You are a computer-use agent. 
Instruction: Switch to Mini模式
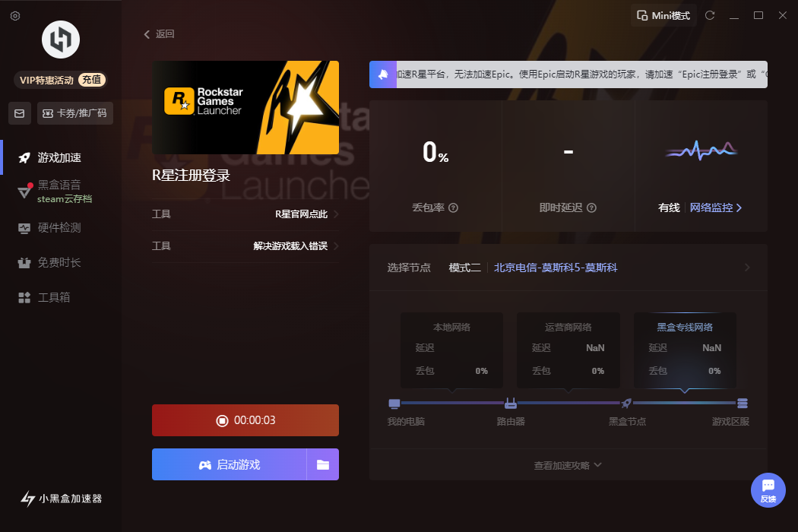(663, 16)
